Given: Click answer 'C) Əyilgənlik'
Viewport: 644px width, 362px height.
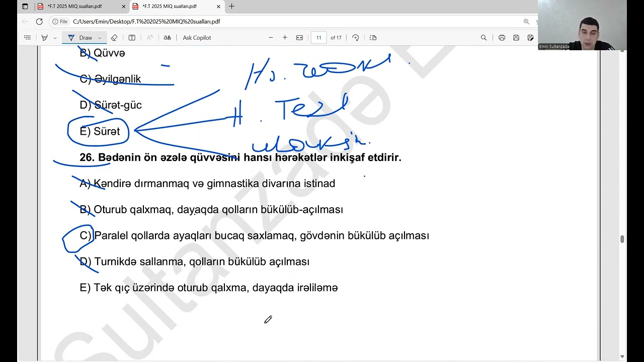Looking at the screenshot, I should pos(110,79).
